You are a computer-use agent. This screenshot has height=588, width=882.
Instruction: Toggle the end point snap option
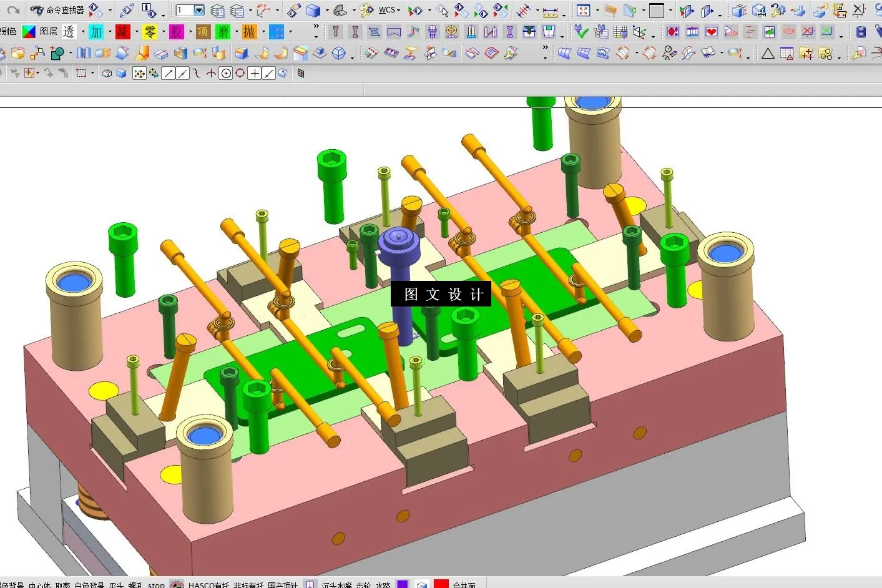[x=169, y=74]
